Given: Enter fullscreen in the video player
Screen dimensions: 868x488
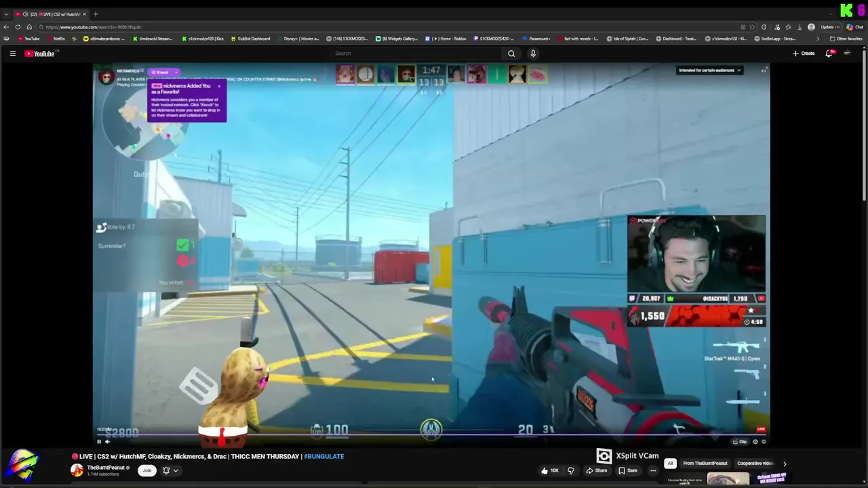Looking at the screenshot, I should [764, 442].
